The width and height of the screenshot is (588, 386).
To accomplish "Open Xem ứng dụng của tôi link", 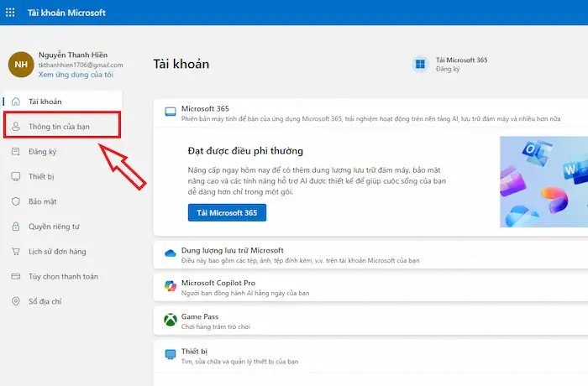I will click(76, 75).
